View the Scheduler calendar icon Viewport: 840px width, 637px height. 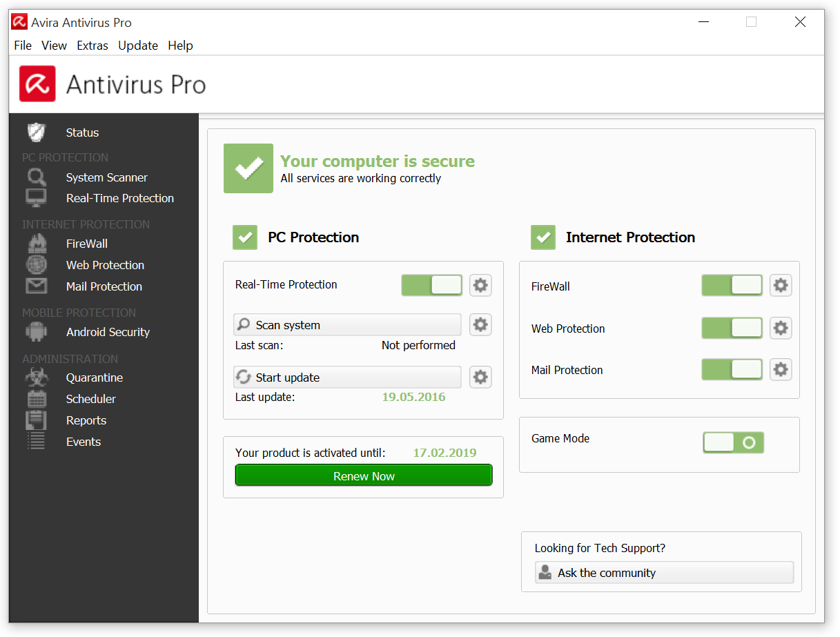tap(35, 398)
